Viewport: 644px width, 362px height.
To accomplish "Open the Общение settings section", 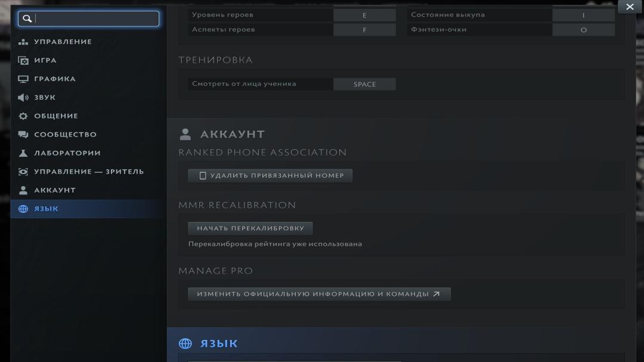I will (56, 116).
